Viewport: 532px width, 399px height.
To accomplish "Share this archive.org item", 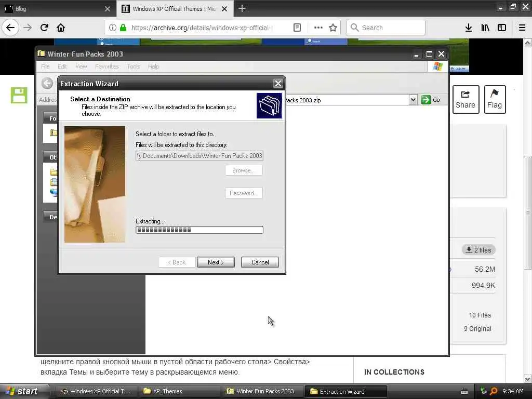I will [x=465, y=99].
